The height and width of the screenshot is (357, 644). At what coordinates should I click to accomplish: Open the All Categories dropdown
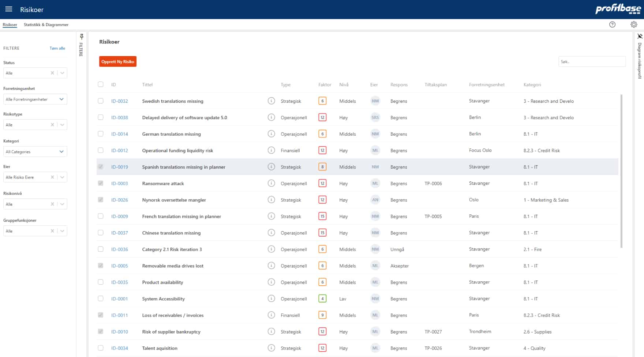[x=61, y=151]
